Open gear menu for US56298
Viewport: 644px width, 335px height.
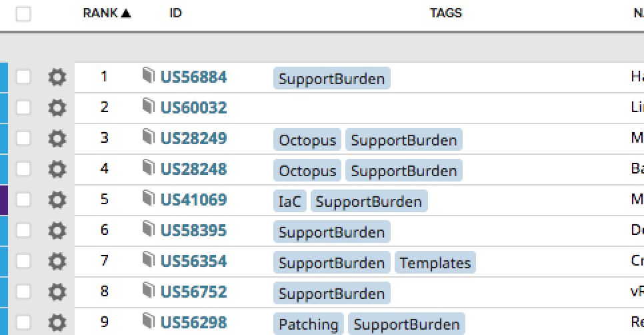pos(57,323)
